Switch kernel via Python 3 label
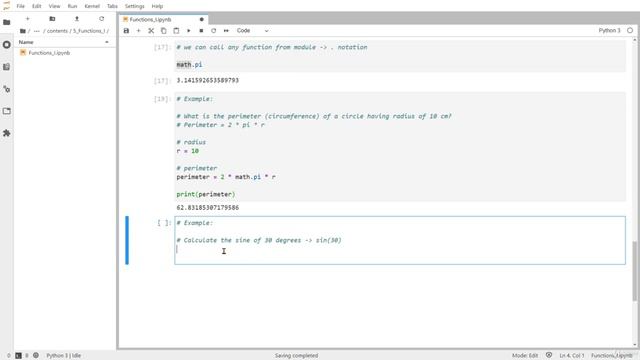This screenshot has width=640, height=360. (x=609, y=31)
